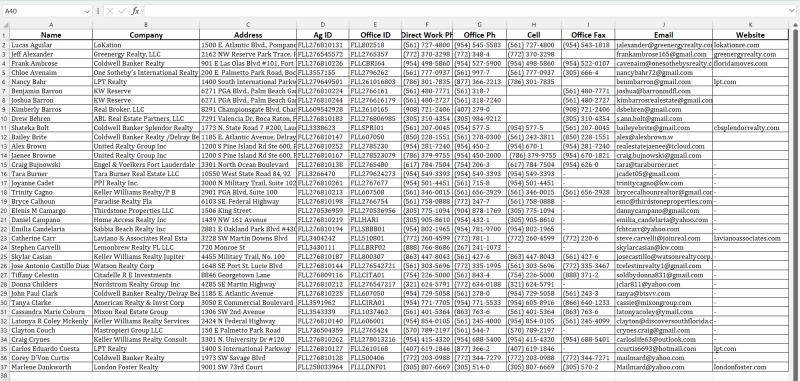This screenshot has width=800, height=381.
Task: Select the cell 'London Foster Realty'
Action: click(x=146, y=367)
